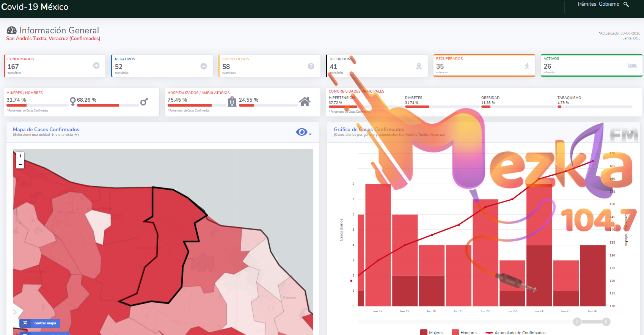Image resolution: width=644 pixels, height=335 pixels.
Task: Open Gobierno menu in top bar
Action: [x=609, y=4]
